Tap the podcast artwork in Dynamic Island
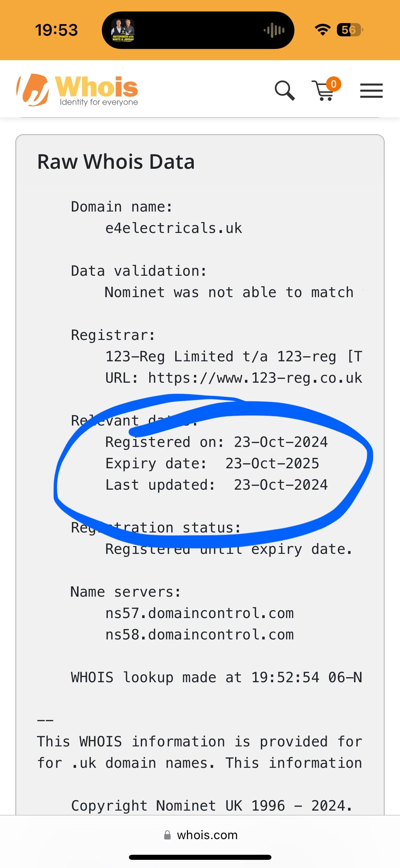The width and height of the screenshot is (400, 868). (123, 30)
